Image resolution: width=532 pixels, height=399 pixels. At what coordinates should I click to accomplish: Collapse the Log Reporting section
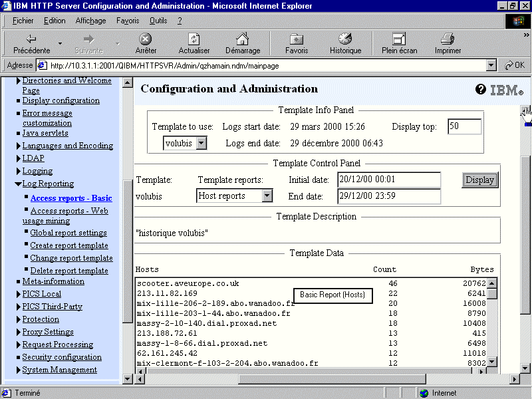[x=19, y=184]
